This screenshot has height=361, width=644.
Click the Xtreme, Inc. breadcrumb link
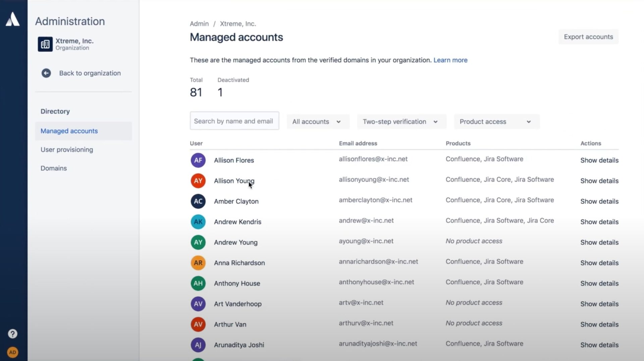pyautogui.click(x=238, y=24)
